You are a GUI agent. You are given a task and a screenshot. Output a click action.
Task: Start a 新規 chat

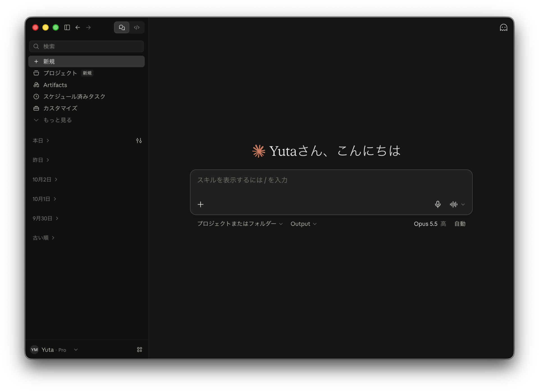(x=86, y=61)
